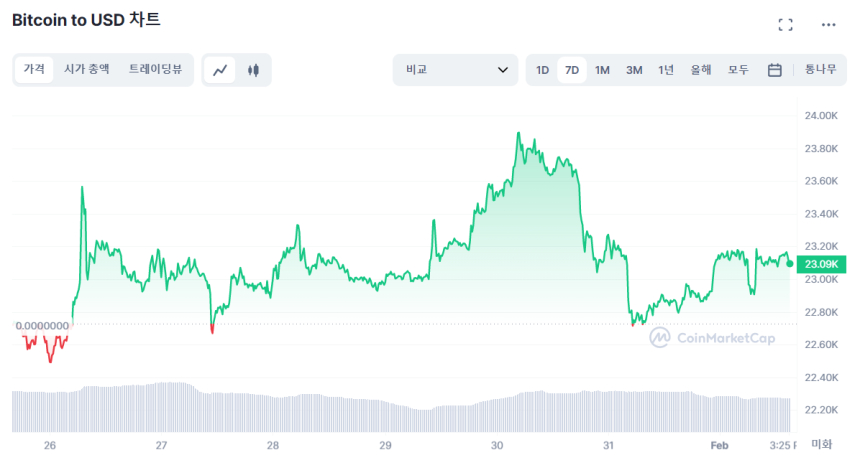
Task: Click the 23.09K current price label
Action: [x=819, y=264]
